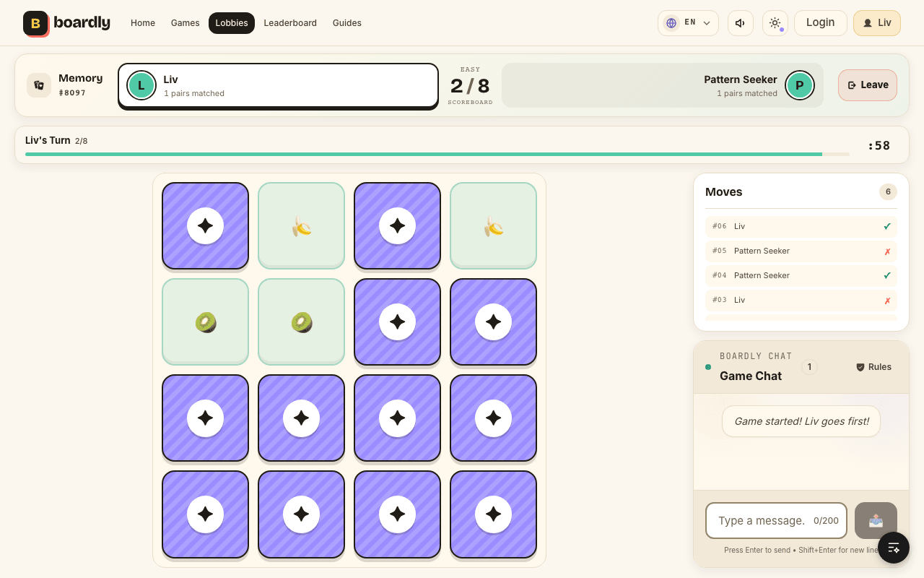
Task: Click the second kiwi card
Action: pos(301,322)
